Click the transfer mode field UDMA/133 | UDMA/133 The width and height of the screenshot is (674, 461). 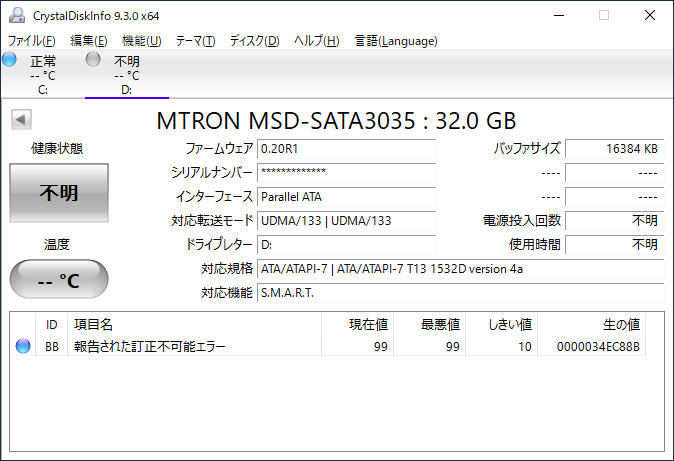(x=346, y=221)
